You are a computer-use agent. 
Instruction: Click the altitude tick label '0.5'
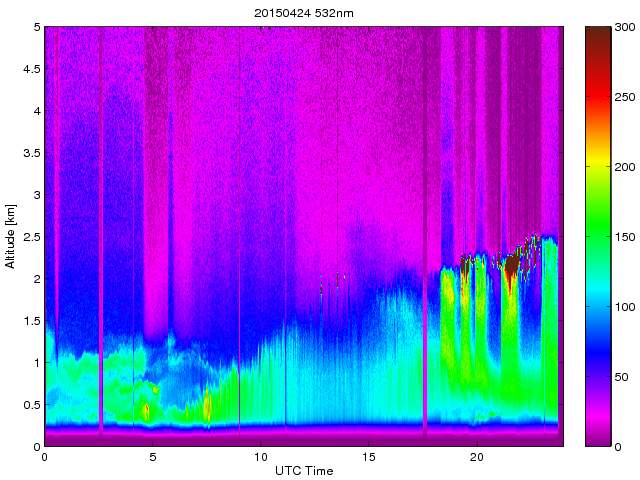click(x=32, y=404)
